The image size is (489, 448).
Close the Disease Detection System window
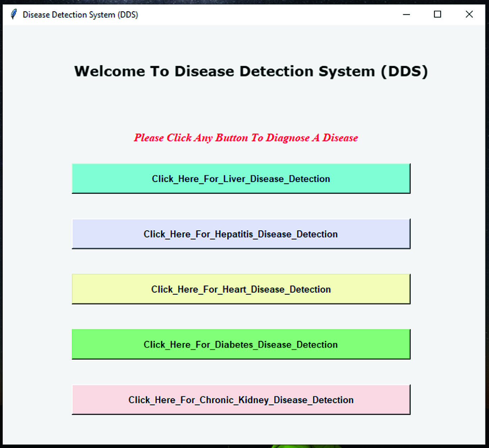[469, 14]
